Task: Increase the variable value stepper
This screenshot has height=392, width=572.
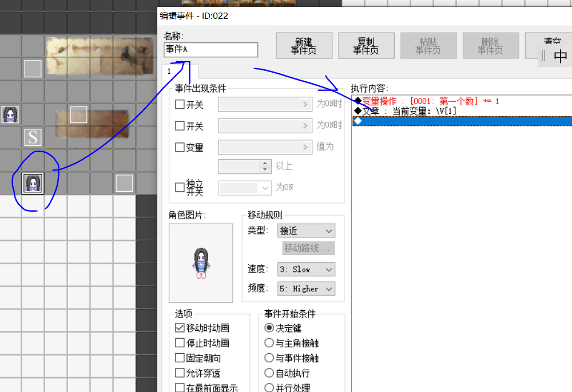Action: pyautogui.click(x=265, y=163)
